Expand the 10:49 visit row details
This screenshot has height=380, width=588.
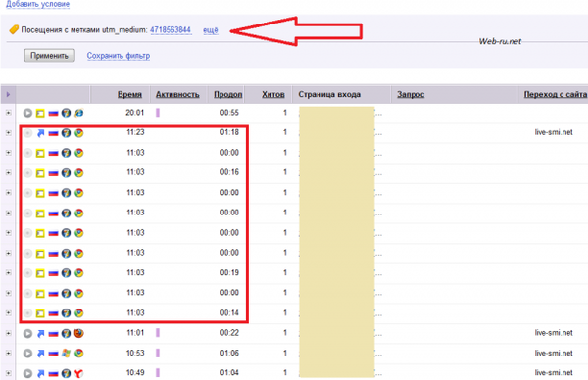[8, 373]
